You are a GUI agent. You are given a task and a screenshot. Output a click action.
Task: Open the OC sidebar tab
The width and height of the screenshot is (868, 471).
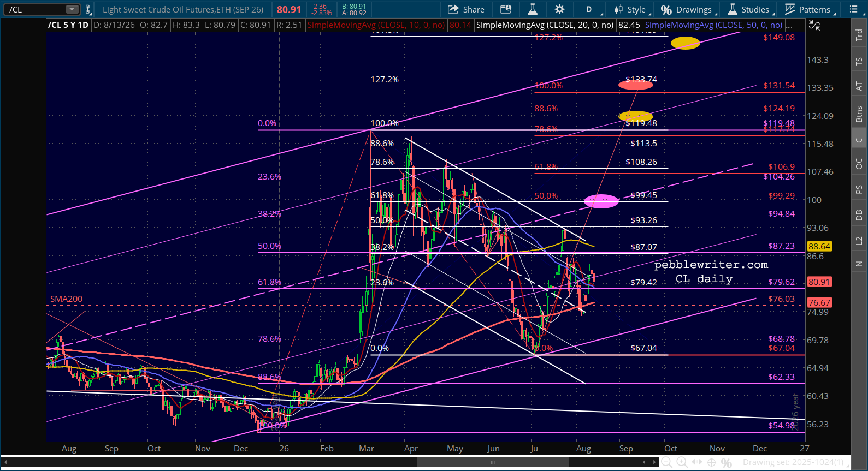(x=859, y=164)
